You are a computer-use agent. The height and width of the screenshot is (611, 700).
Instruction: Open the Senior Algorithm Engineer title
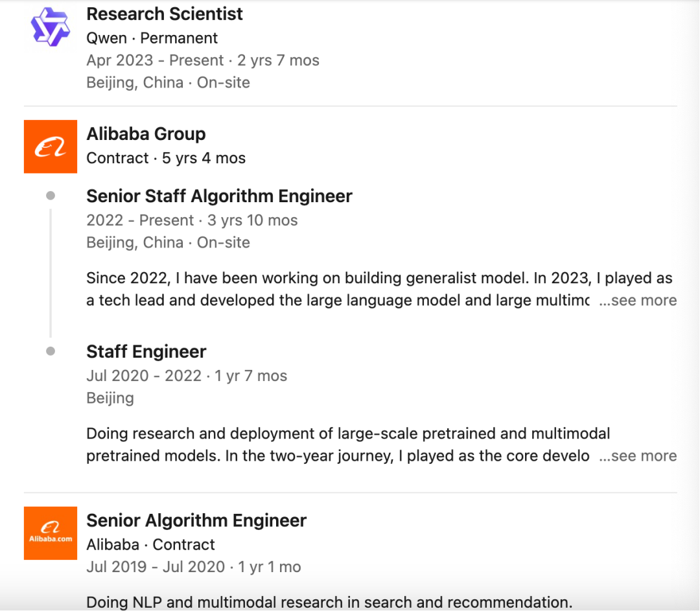point(196,520)
